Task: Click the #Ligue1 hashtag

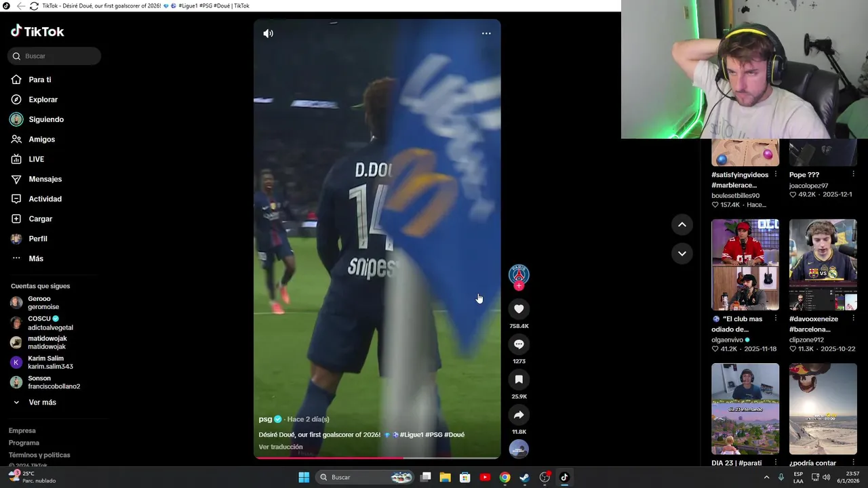Action: (x=412, y=435)
